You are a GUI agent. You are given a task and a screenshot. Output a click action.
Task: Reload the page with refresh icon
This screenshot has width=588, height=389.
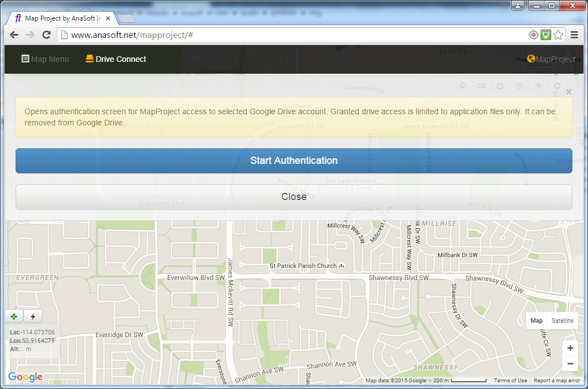coord(46,35)
